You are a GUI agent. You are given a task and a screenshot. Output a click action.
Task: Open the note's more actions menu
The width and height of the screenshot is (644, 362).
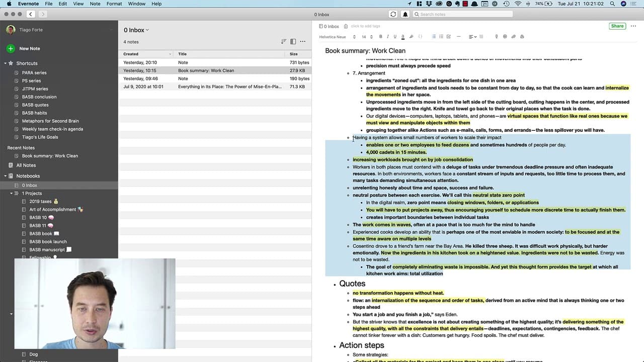coord(633,26)
